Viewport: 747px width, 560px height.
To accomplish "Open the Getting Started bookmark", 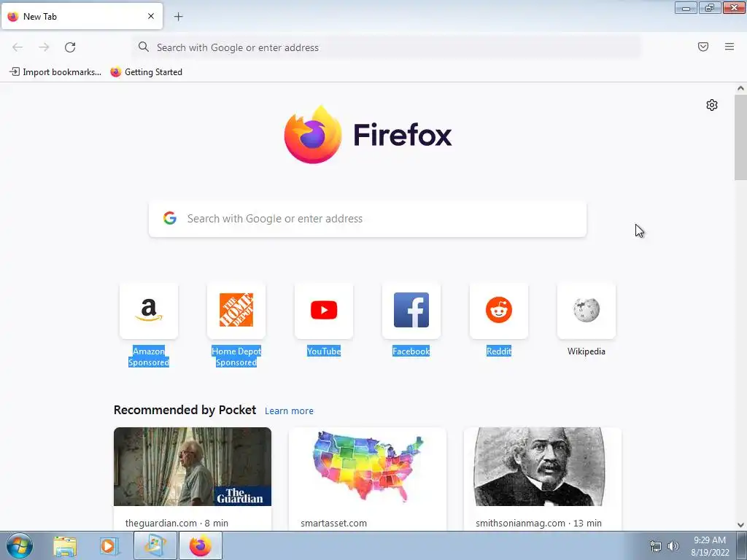I will click(x=146, y=72).
